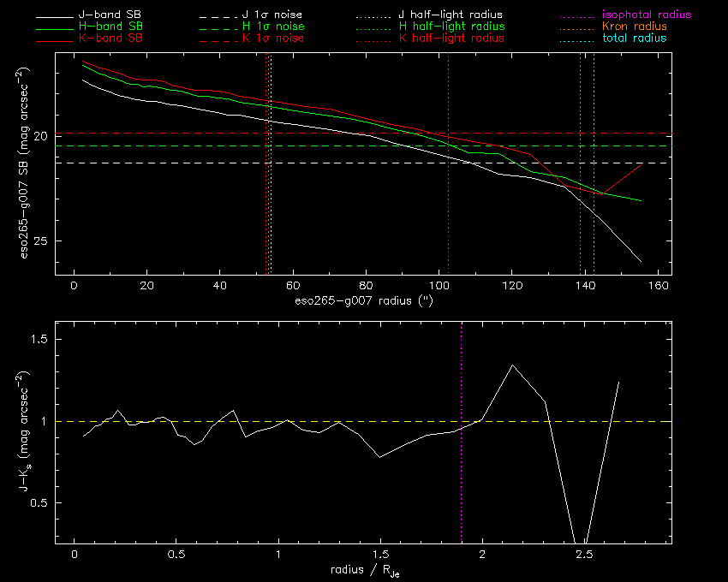Click the H-band SB legend label
The image size is (728, 582).
point(110,27)
